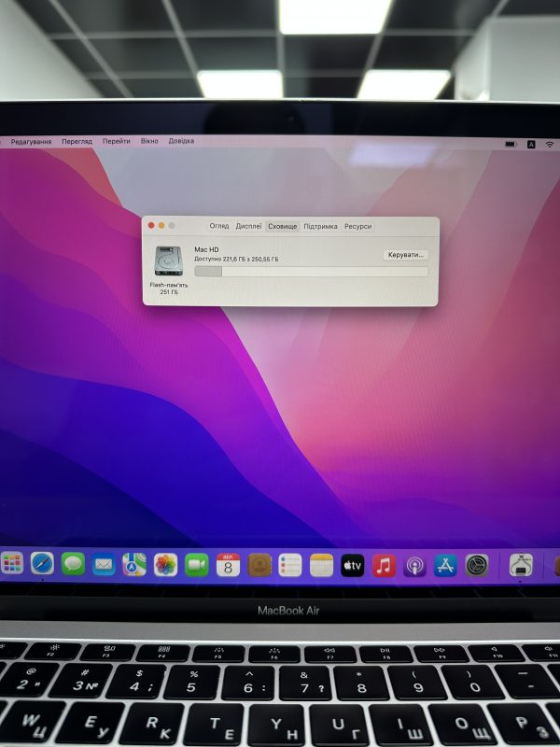
Task: Open Maps app in Dock
Action: (134, 565)
